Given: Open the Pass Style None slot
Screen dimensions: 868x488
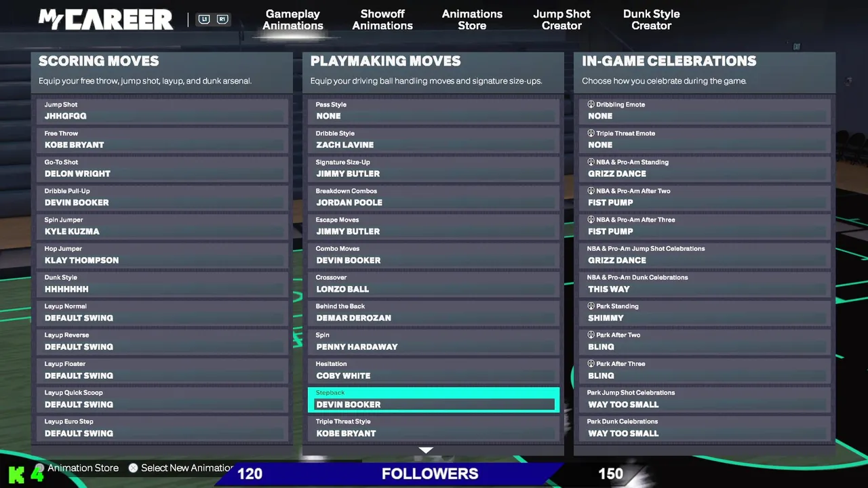Looking at the screenshot, I should point(434,111).
